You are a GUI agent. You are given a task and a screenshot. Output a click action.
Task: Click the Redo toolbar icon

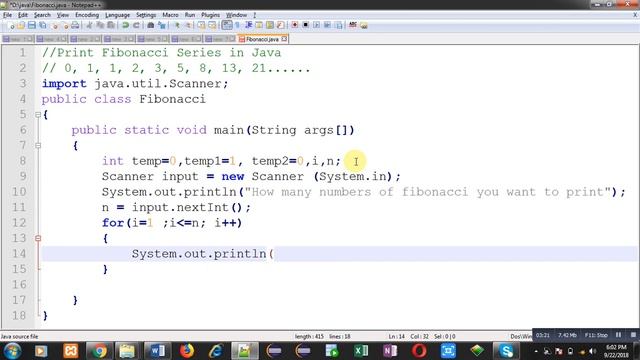tap(136, 25)
